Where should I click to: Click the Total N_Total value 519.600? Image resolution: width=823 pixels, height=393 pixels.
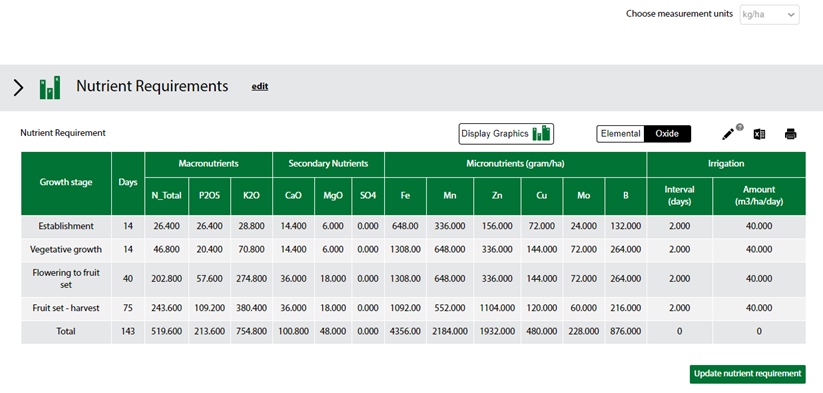coord(166,332)
